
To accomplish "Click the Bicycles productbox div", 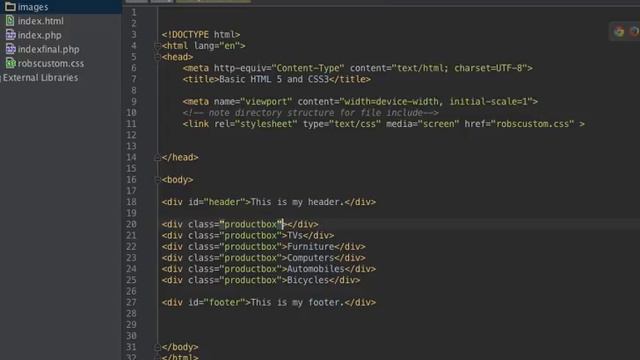I will point(261,280).
